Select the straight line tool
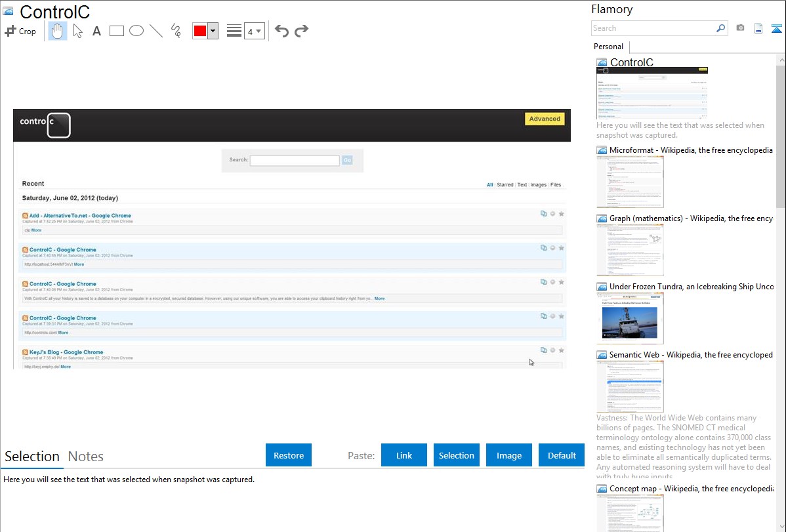 [x=155, y=31]
